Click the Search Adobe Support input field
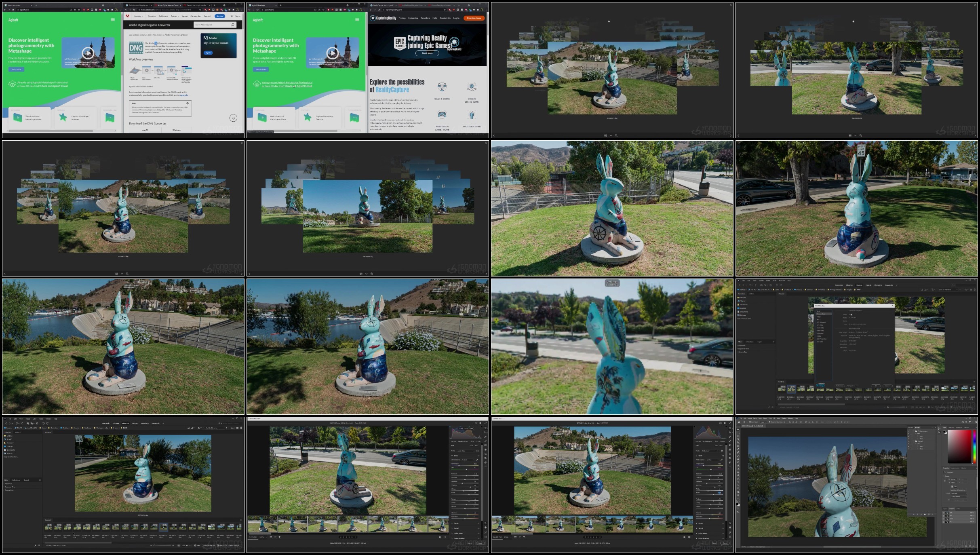The image size is (980, 555). pos(211,25)
